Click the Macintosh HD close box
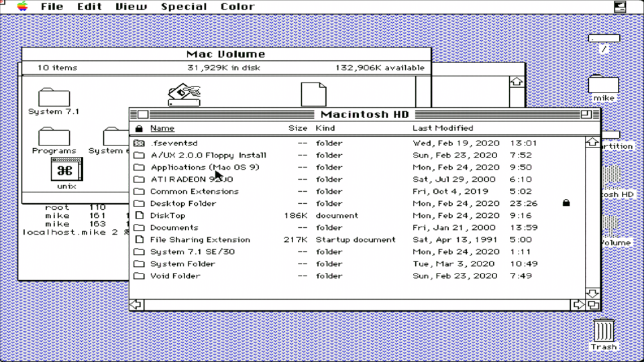644x362 pixels. click(x=143, y=114)
